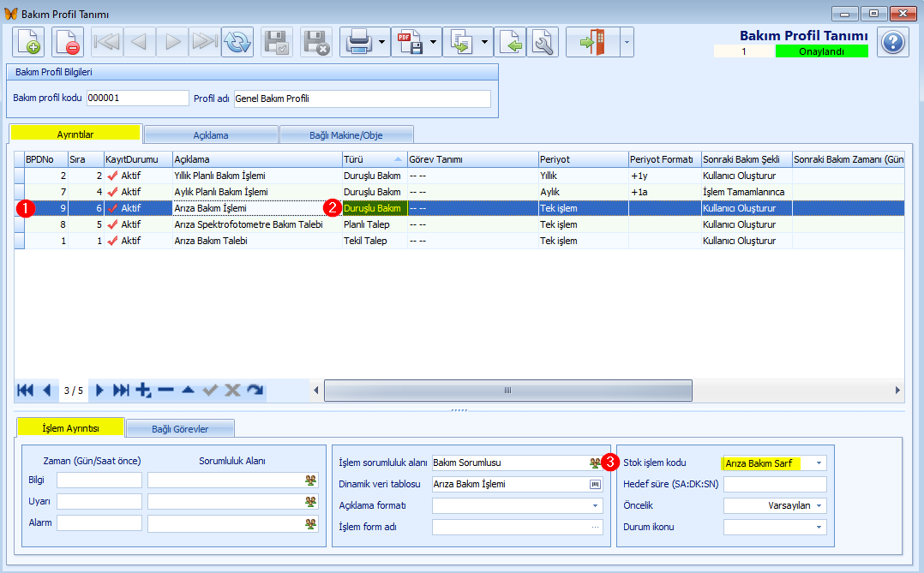Click the Bakım profil kodu field
The width and height of the screenshot is (924, 573).
click(x=137, y=98)
